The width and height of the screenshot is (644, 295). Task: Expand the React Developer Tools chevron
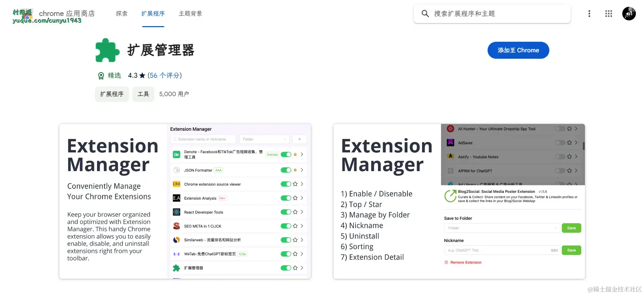302,212
